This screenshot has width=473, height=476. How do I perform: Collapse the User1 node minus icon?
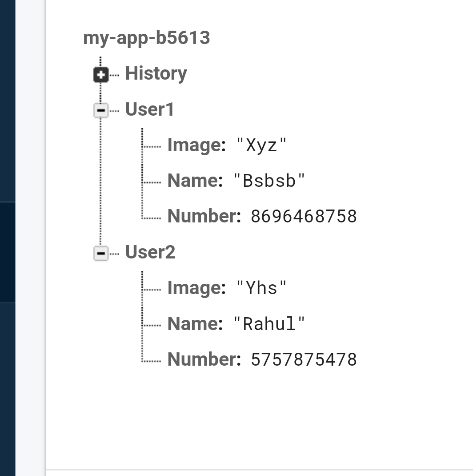[101, 110]
